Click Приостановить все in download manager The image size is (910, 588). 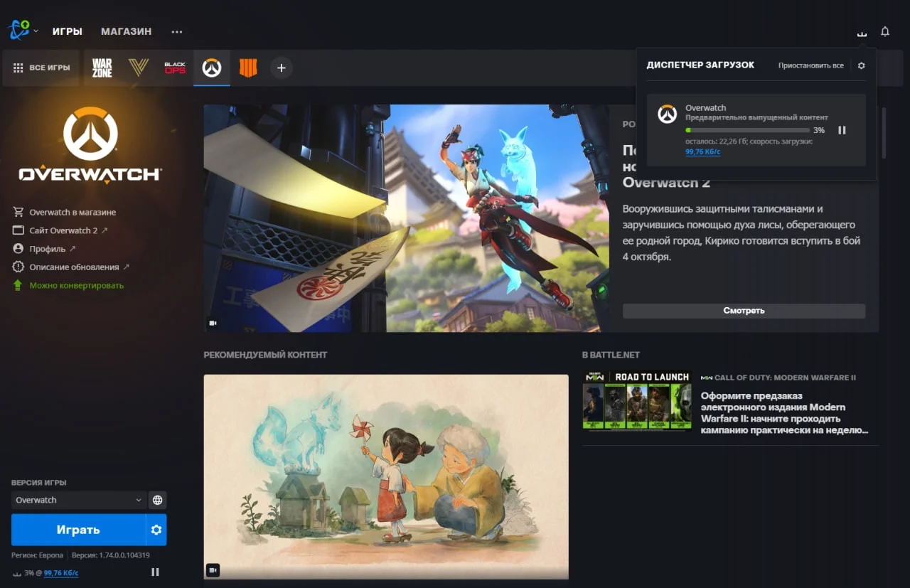810,65
